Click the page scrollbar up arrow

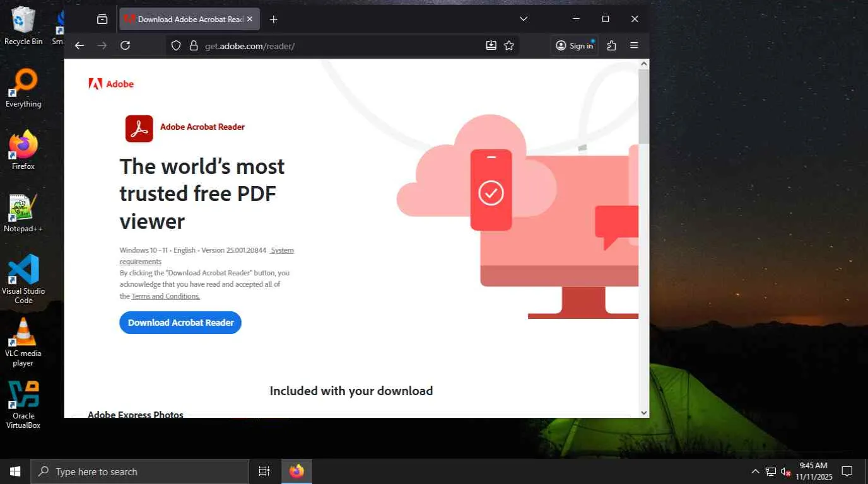click(x=644, y=64)
